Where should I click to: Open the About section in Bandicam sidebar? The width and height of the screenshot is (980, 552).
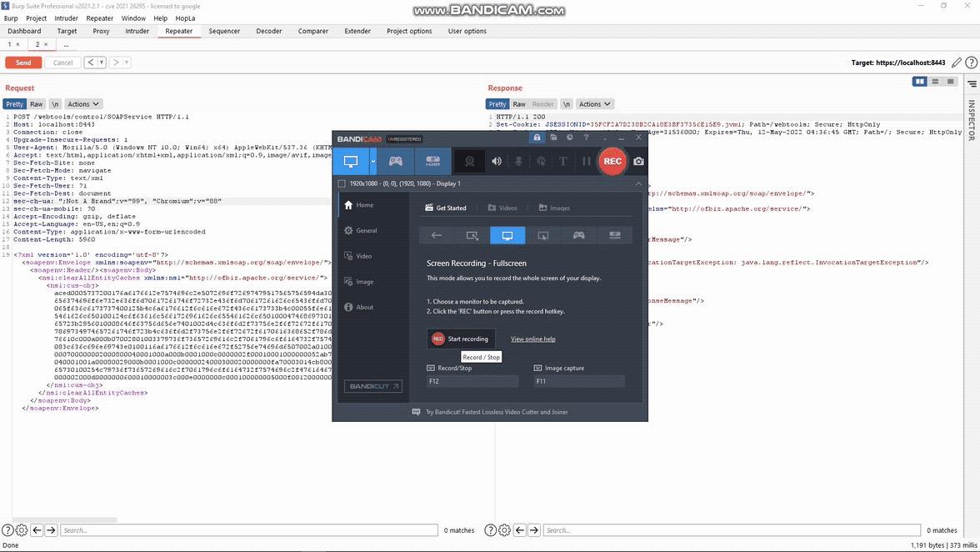(358, 308)
